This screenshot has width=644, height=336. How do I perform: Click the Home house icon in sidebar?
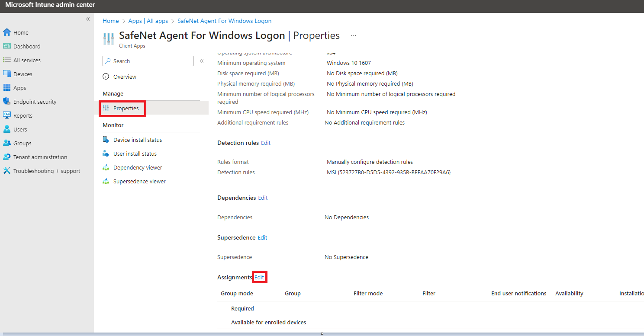tap(7, 32)
